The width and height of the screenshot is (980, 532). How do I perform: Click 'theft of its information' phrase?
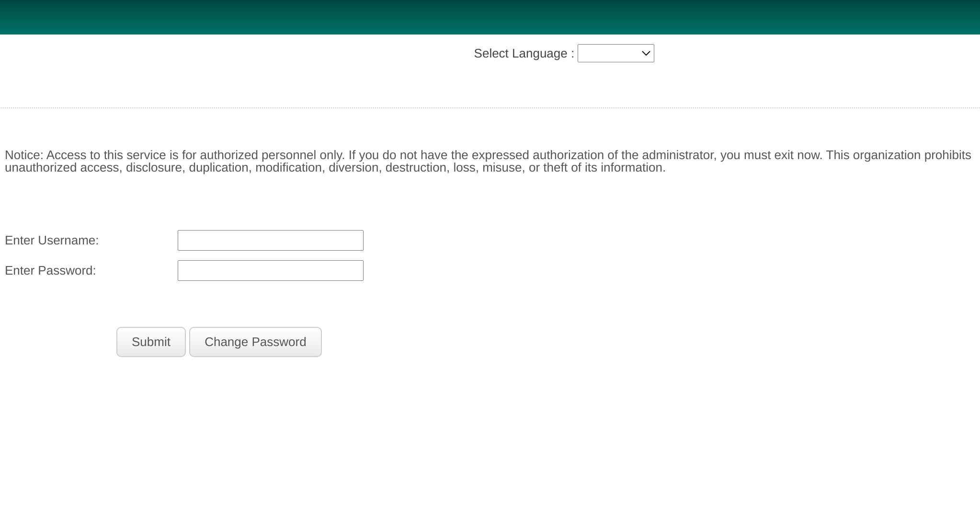(x=604, y=168)
